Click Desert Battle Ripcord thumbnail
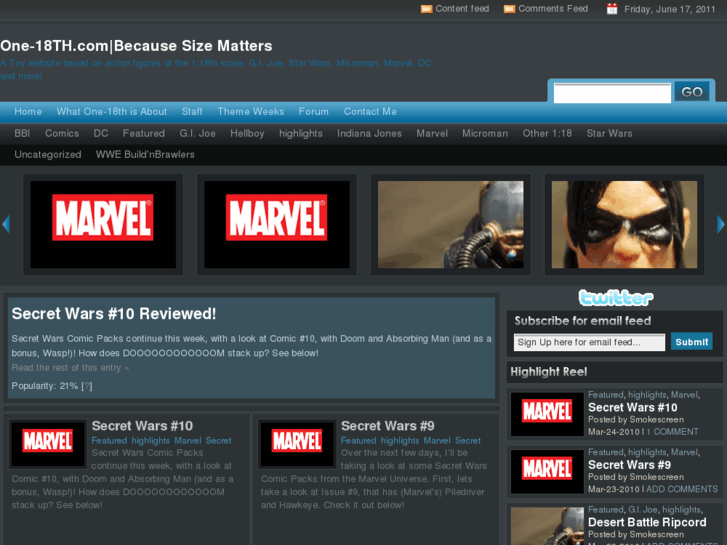 click(547, 526)
